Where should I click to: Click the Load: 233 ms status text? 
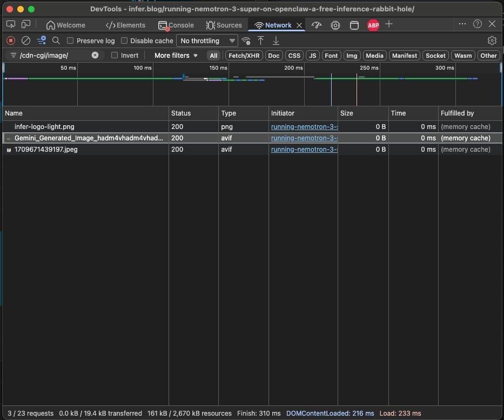400,414
